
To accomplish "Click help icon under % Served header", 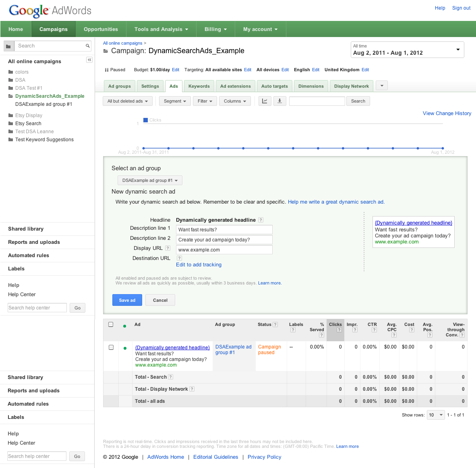I will click(x=321, y=335).
